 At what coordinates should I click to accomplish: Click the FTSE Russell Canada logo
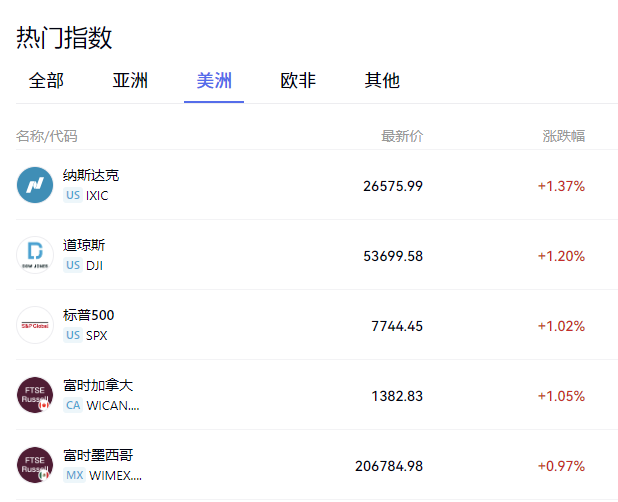point(35,395)
